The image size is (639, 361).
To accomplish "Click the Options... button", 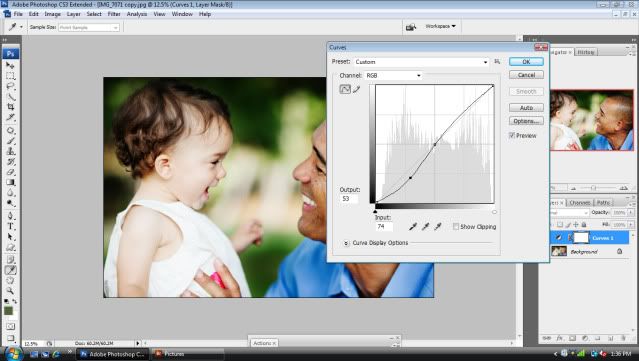I will pos(526,121).
